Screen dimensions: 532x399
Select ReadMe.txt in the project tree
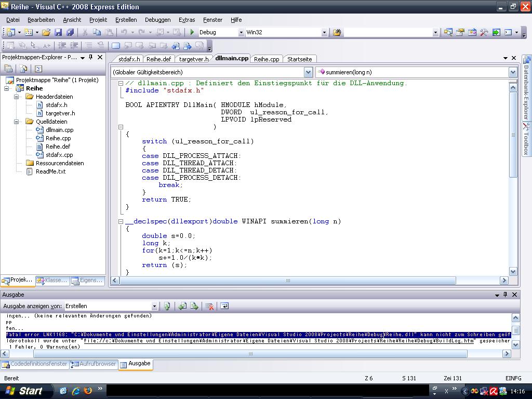[50, 171]
